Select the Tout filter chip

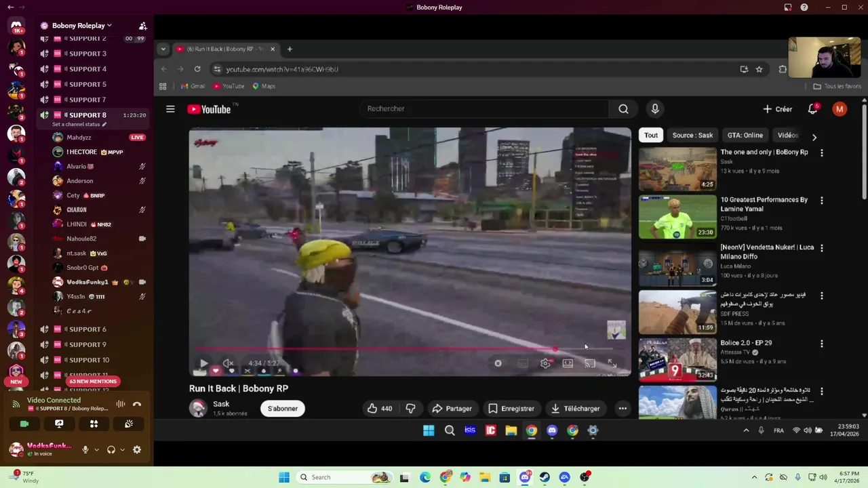point(651,135)
